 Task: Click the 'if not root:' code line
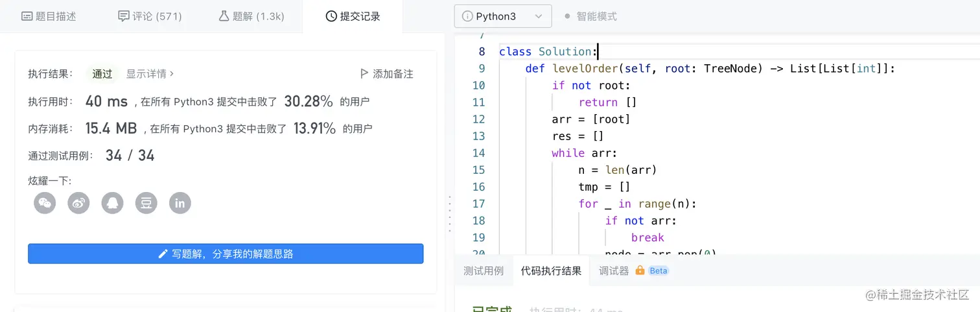(x=591, y=86)
